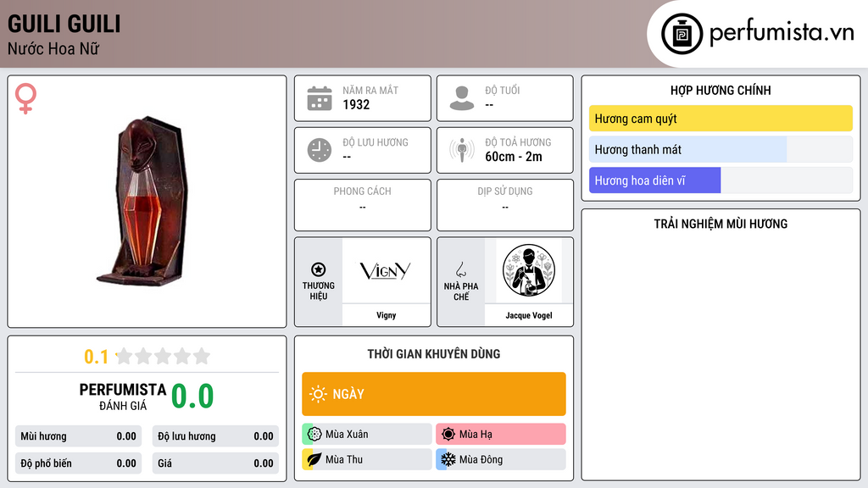Screen dimensions: 868x488
Task: Click the green 0.0 Perfumista score
Action: (x=192, y=396)
